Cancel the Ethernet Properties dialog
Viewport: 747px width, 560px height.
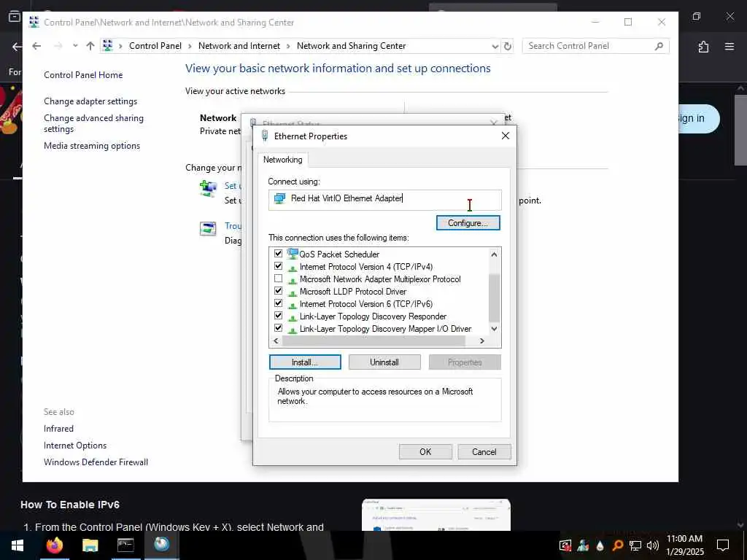(484, 451)
